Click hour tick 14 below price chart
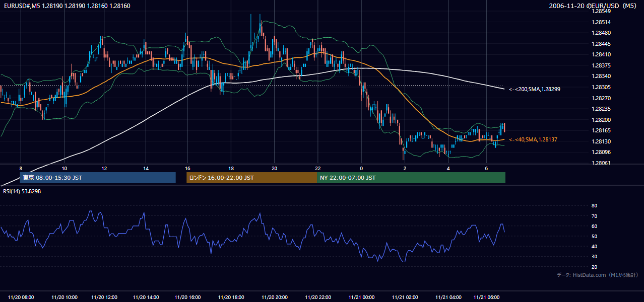644x302 pixels. tap(145, 168)
